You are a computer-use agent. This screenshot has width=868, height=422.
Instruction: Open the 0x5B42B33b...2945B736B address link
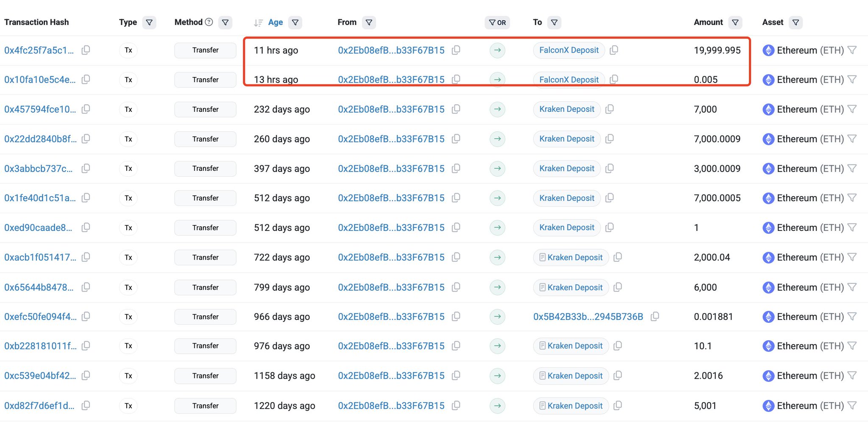(x=588, y=316)
